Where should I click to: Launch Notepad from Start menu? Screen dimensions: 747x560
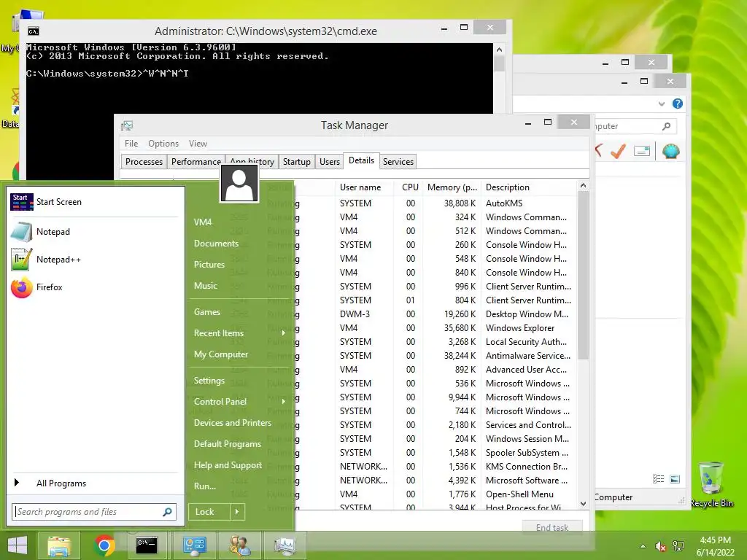tap(94, 232)
